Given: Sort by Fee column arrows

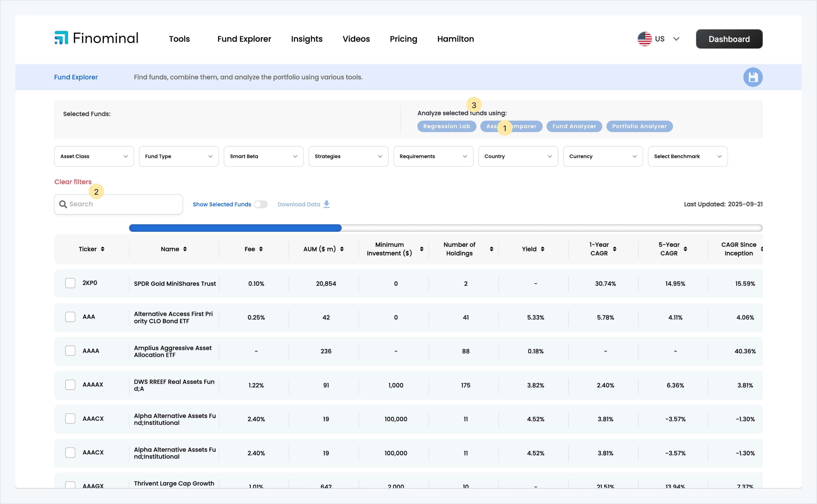Looking at the screenshot, I should (261, 249).
